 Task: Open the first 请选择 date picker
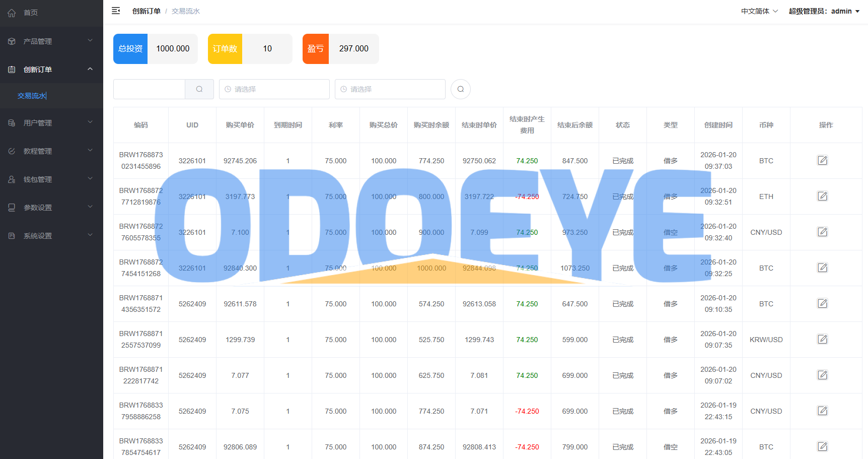tap(274, 89)
